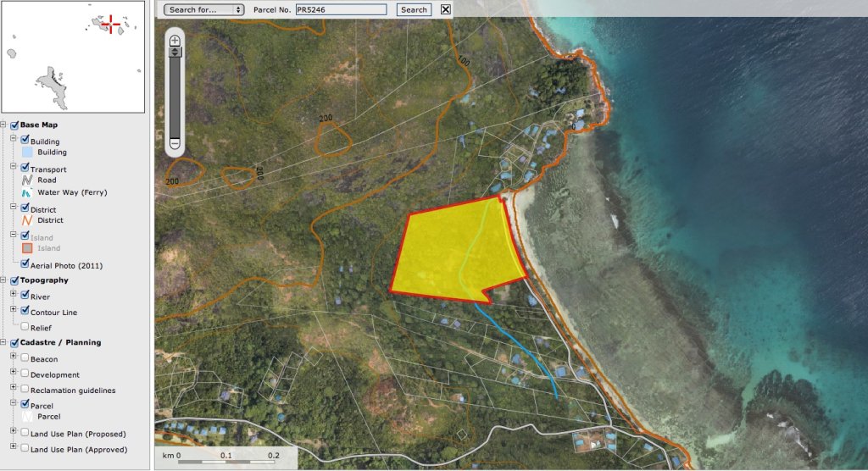Open the 'Search for...' dropdown
Screen dimensions: 868x471
click(203, 10)
